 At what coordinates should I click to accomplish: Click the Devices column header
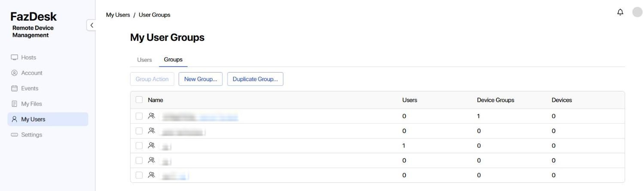562,100
